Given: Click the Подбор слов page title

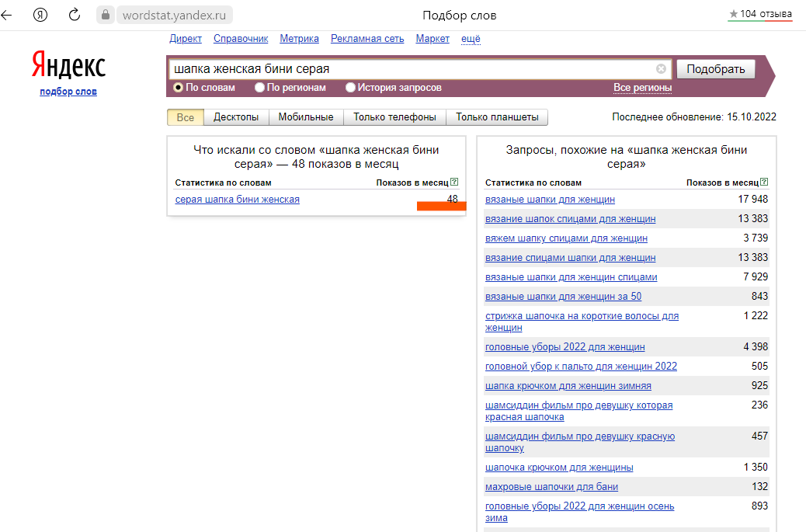Looking at the screenshot, I should (x=460, y=16).
